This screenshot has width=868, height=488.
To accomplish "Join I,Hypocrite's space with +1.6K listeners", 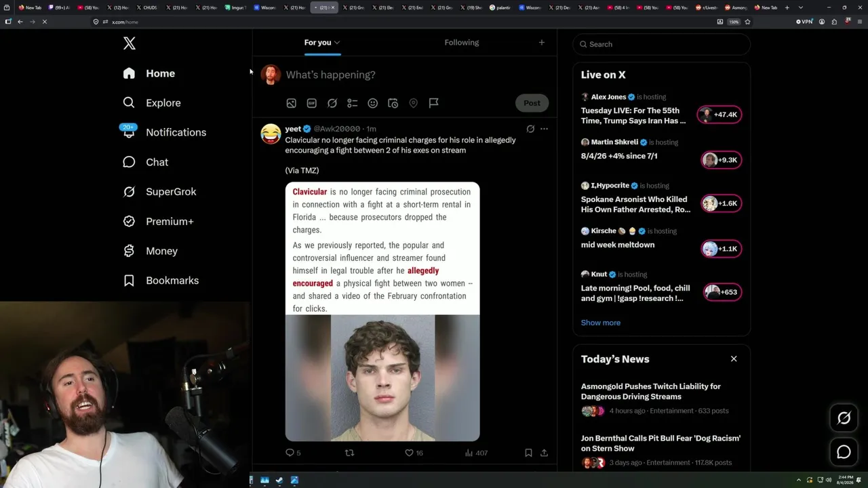I will tap(721, 203).
